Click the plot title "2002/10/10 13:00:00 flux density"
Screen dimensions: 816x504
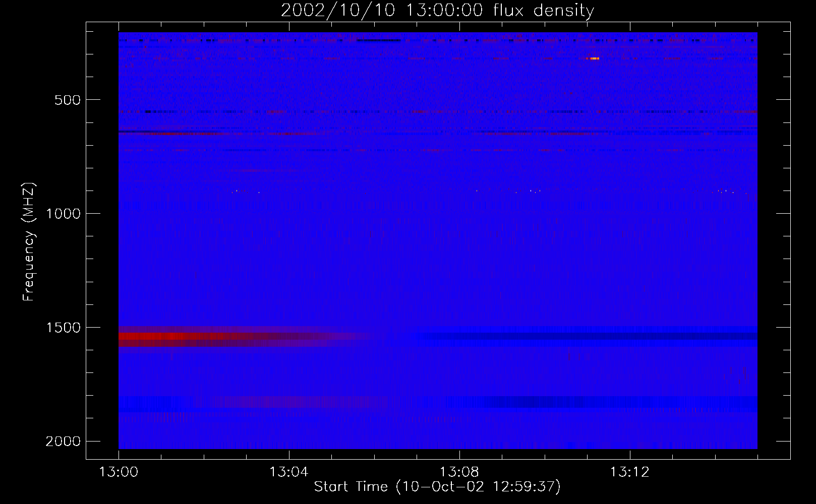click(437, 10)
